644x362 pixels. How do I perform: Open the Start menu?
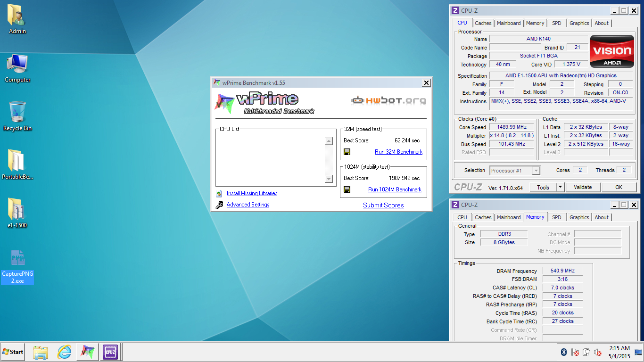(x=13, y=352)
